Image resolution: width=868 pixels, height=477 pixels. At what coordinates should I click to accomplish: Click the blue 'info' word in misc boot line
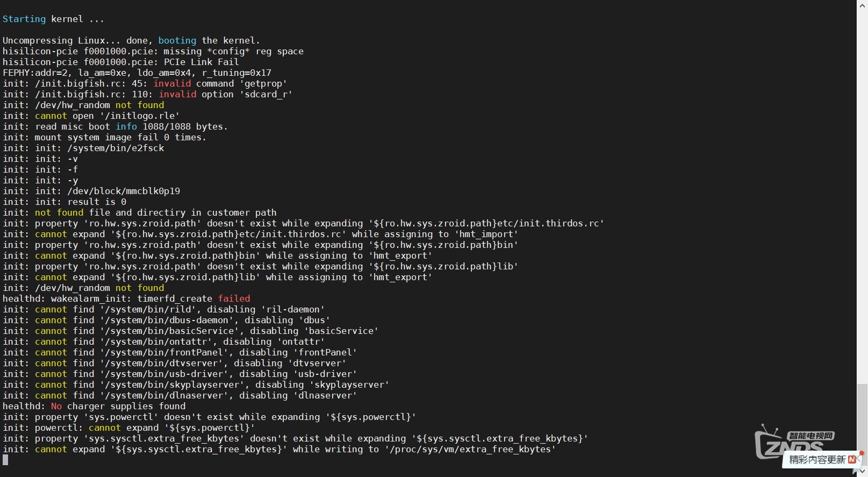tap(126, 126)
